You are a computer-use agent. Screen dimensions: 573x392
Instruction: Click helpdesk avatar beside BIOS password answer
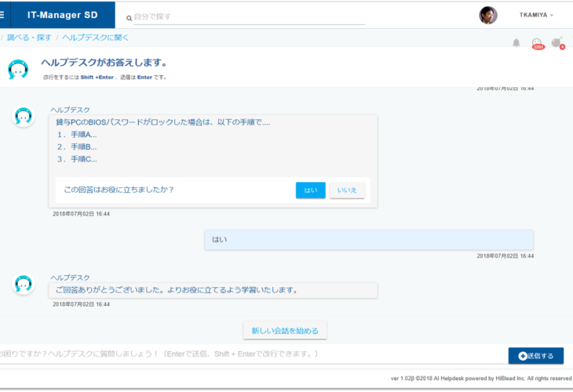(24, 116)
